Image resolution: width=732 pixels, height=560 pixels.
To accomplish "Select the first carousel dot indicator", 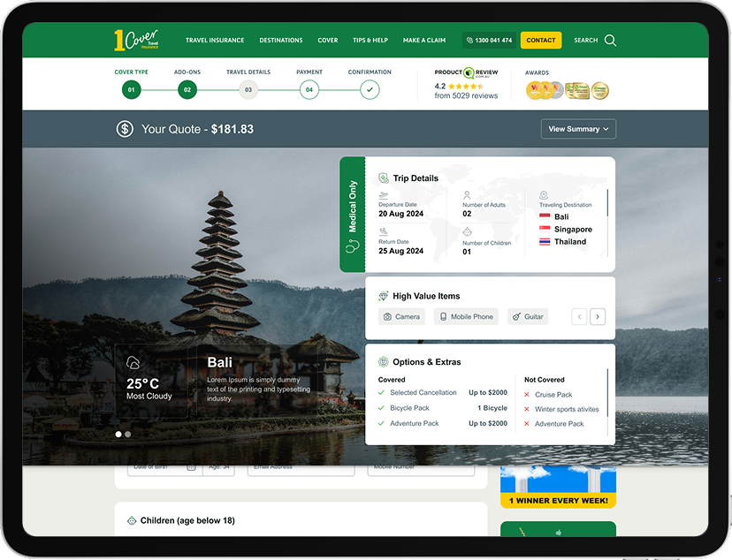I will point(118,435).
